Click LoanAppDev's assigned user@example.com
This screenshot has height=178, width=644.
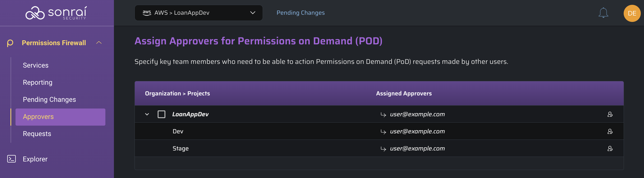click(x=417, y=114)
